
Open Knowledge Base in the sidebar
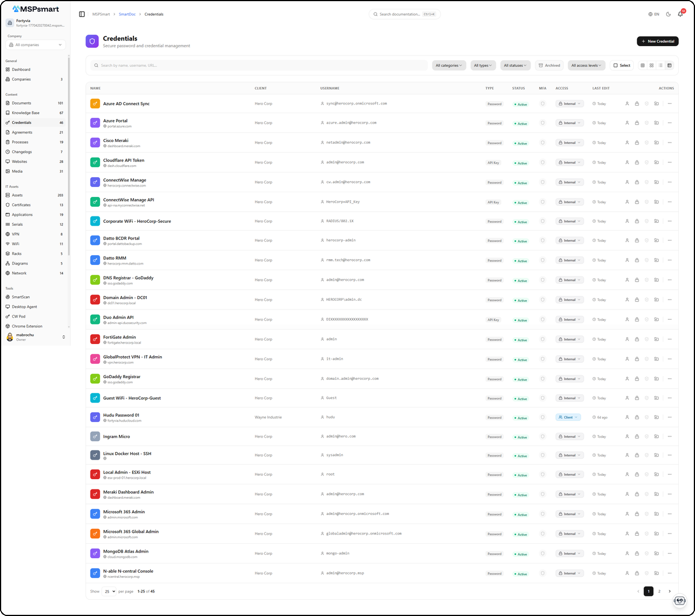pos(26,113)
